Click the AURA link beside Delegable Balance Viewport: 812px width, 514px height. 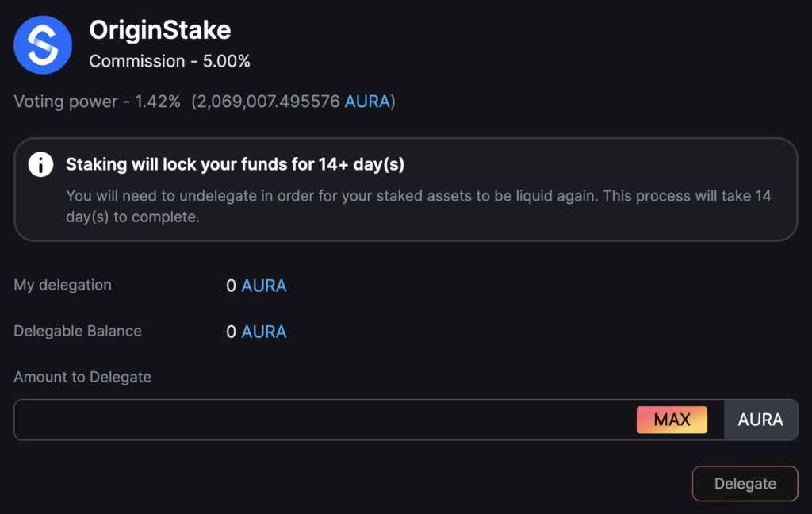264,332
